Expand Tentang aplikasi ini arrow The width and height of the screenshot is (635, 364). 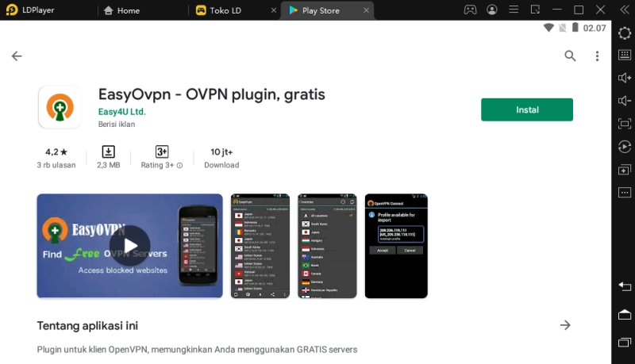click(565, 325)
